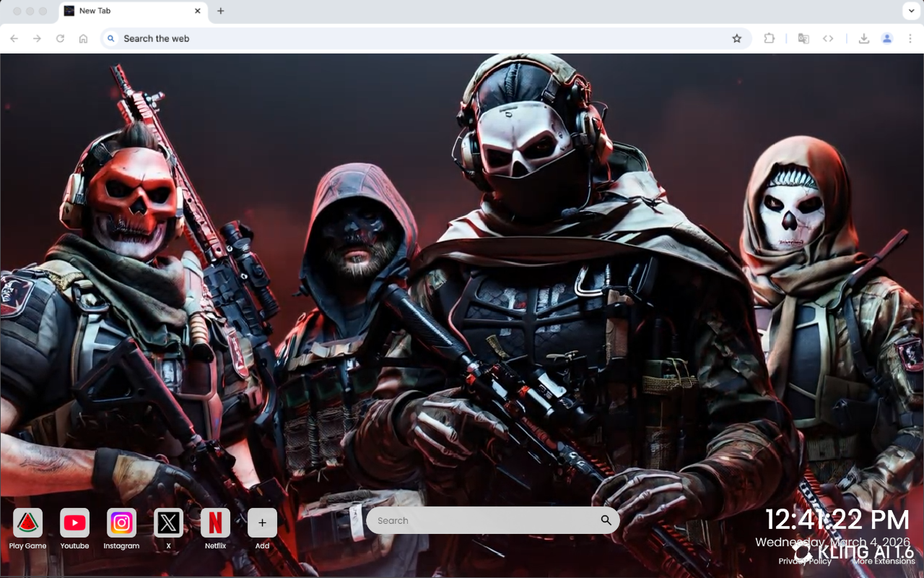Image resolution: width=924 pixels, height=578 pixels.
Task: Add a new shortcut with the plus tile
Action: (262, 523)
